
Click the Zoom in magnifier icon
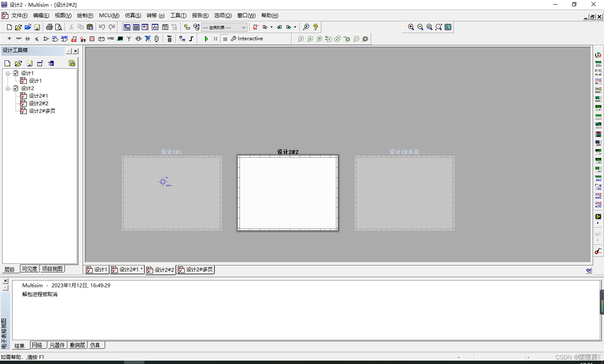pyautogui.click(x=411, y=27)
